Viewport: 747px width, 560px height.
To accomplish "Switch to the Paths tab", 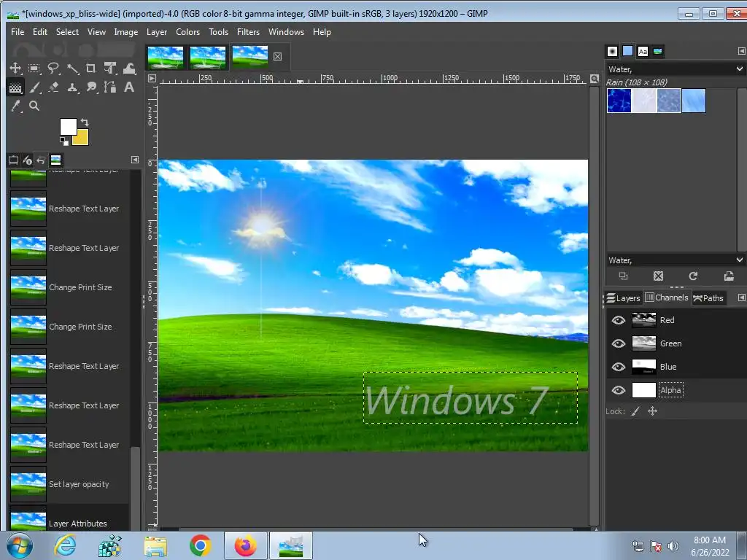I will pyautogui.click(x=708, y=298).
